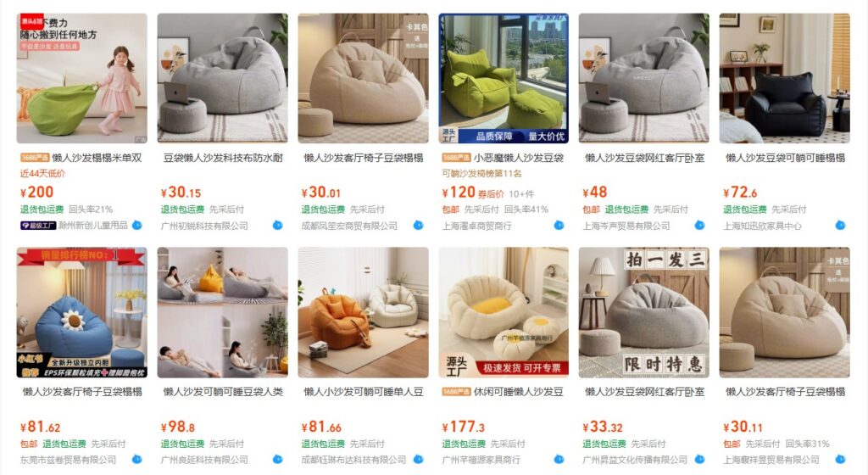Click the chat icon on the ¥30.11 listing
Screen dimensions: 868x475
[x=840, y=460]
